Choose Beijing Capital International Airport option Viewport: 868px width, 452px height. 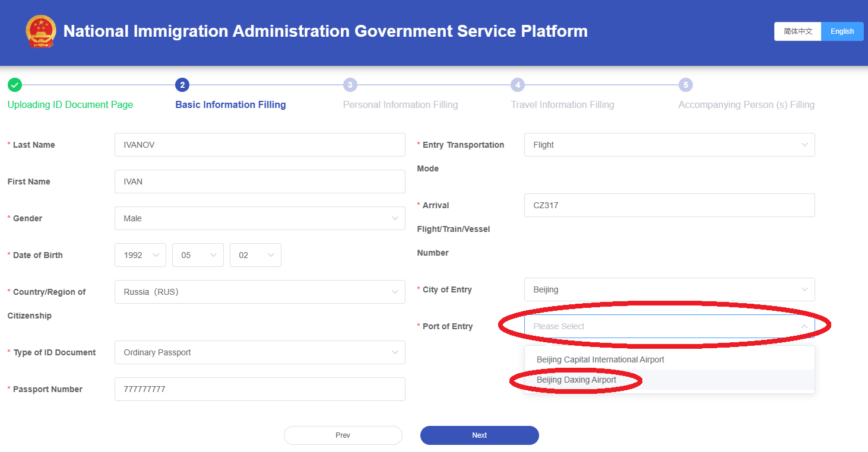click(x=600, y=359)
